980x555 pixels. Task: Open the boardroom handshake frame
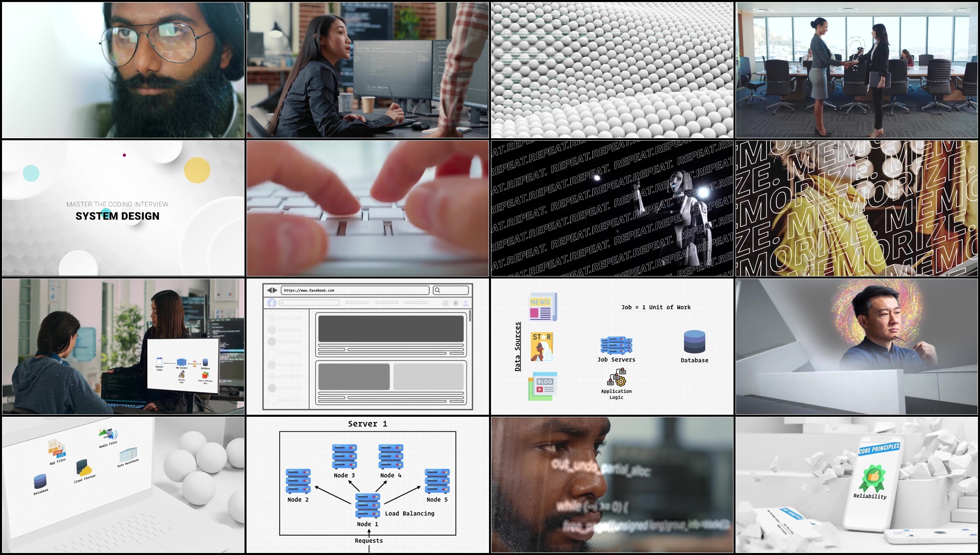click(x=857, y=70)
